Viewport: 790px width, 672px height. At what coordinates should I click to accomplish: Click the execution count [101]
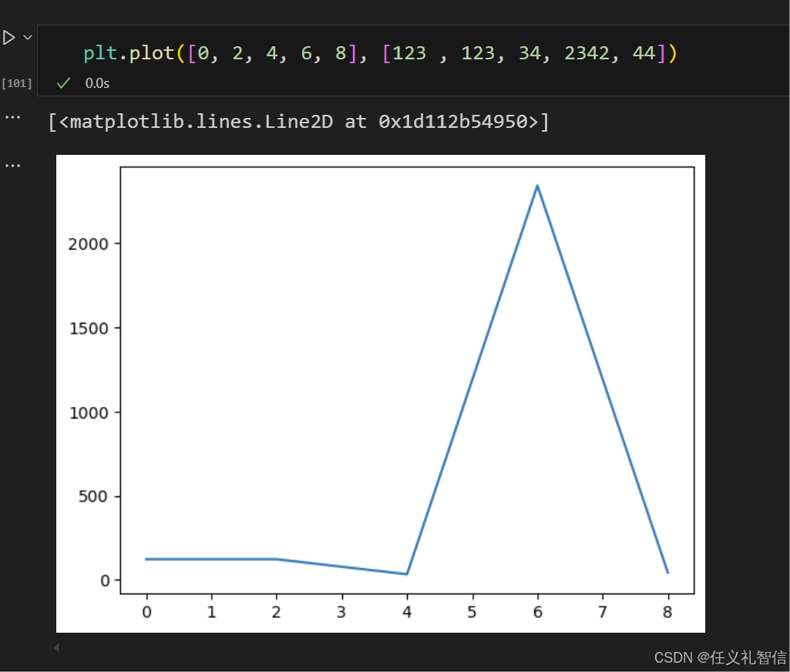pyautogui.click(x=17, y=83)
